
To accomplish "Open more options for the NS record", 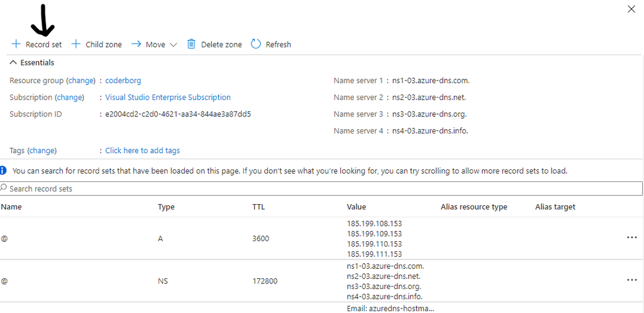I will 632,280.
